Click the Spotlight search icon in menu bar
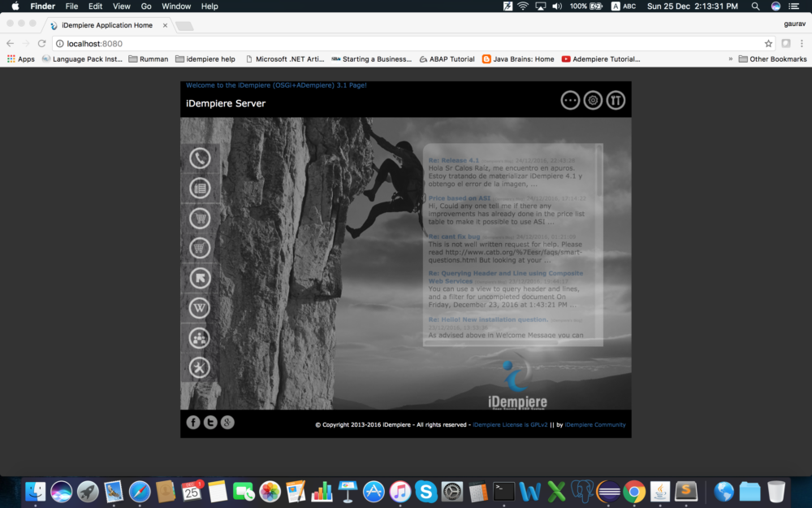The image size is (812, 508). coord(755,7)
